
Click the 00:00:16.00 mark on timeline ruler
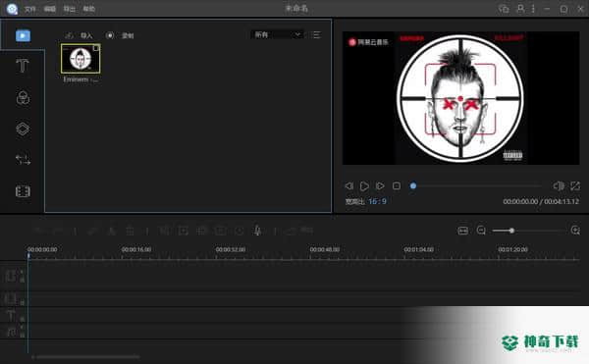click(x=136, y=249)
